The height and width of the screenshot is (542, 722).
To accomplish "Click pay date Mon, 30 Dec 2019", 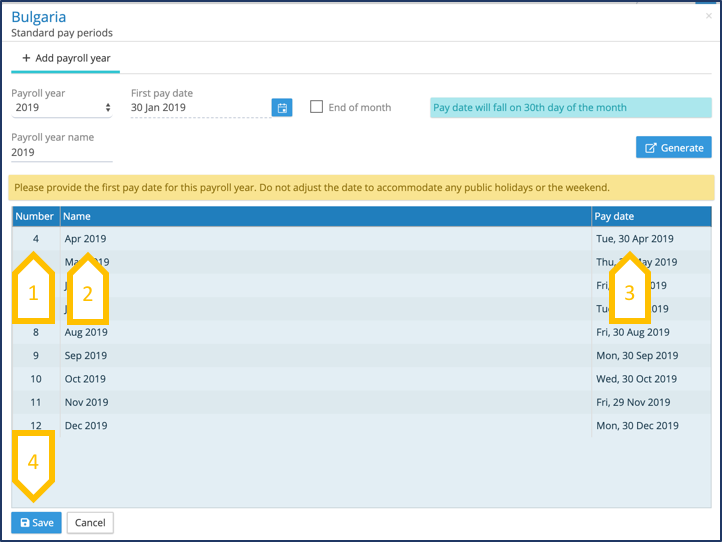I will click(x=636, y=425).
